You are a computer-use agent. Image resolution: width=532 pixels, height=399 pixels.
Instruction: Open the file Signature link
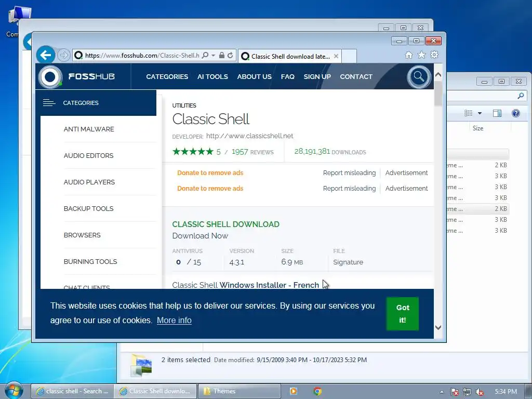click(x=348, y=262)
